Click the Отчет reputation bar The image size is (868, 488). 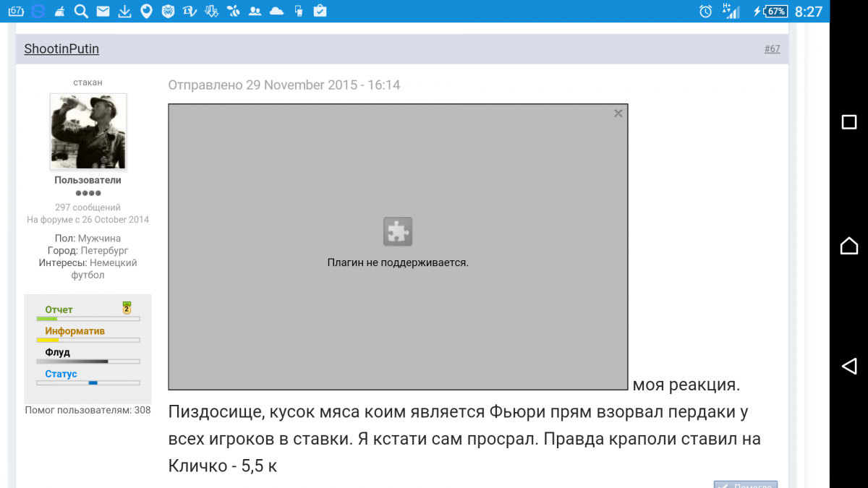click(88, 318)
